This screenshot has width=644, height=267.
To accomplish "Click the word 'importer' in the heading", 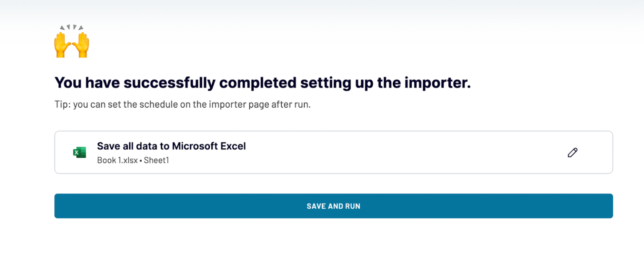I will pyautogui.click(x=432, y=82).
